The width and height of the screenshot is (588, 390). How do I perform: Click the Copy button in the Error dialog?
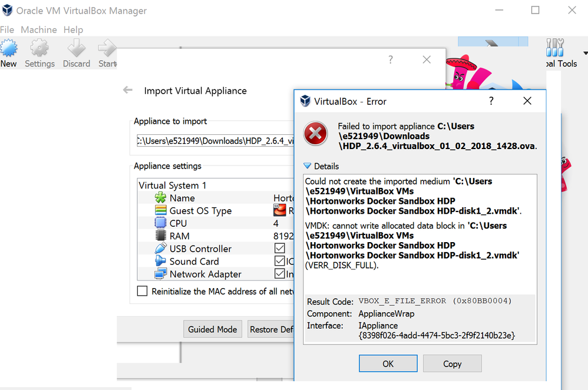(452, 363)
